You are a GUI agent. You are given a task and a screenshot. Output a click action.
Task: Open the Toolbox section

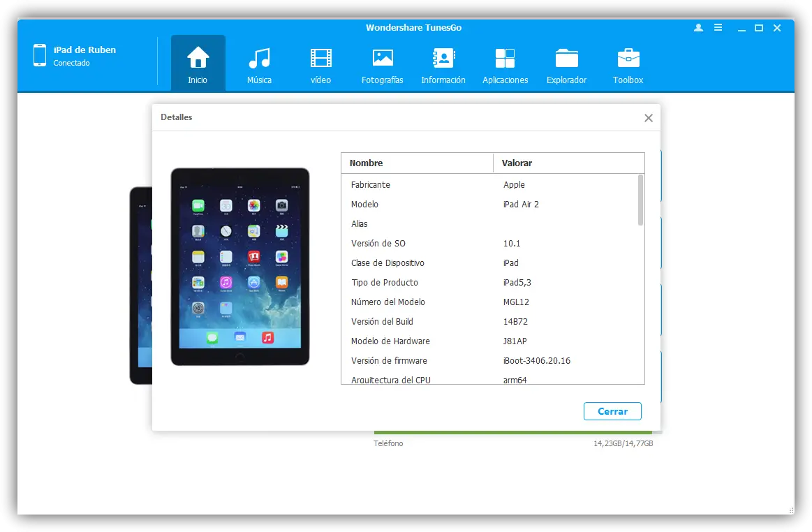coord(628,64)
